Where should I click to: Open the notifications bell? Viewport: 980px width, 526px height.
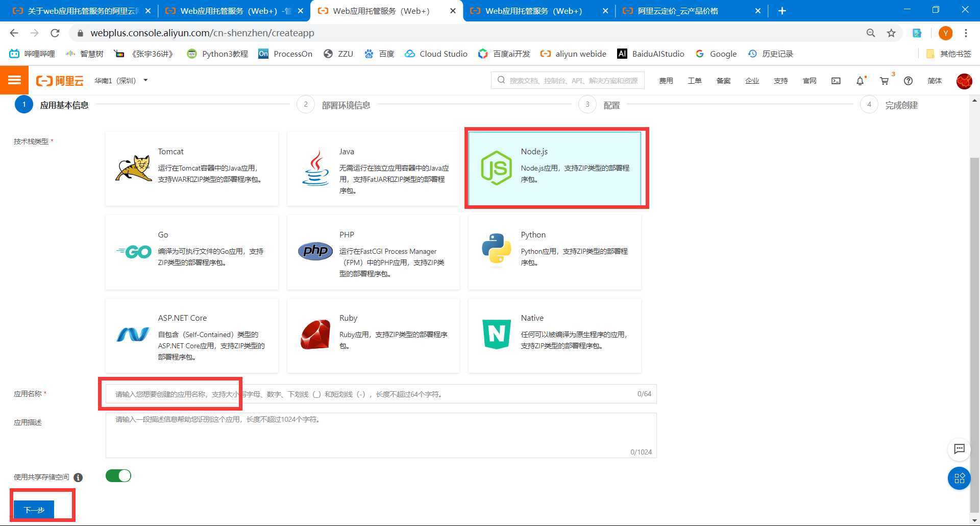coord(860,81)
